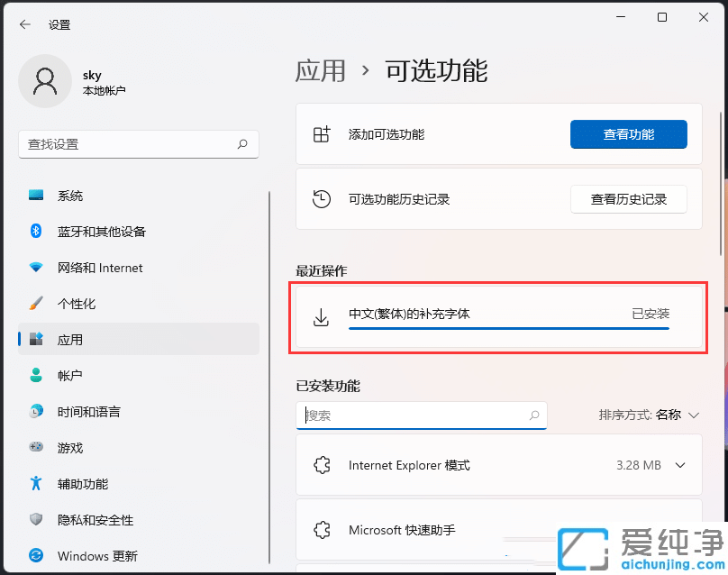The image size is (728, 575).
Task: Click the 游戏 controller icon in sidebar
Action: click(x=36, y=448)
